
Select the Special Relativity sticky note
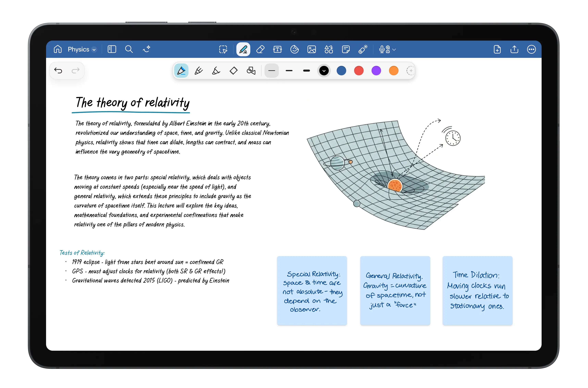[312, 290]
